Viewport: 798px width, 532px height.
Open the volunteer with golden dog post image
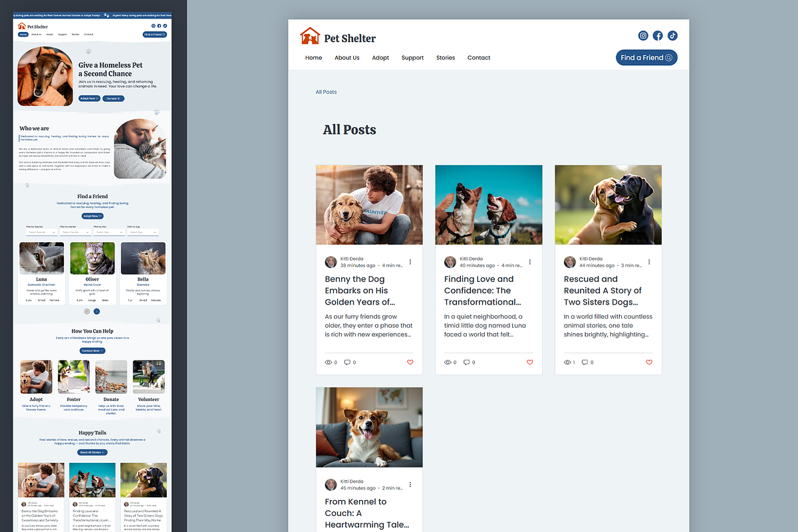tap(369, 205)
